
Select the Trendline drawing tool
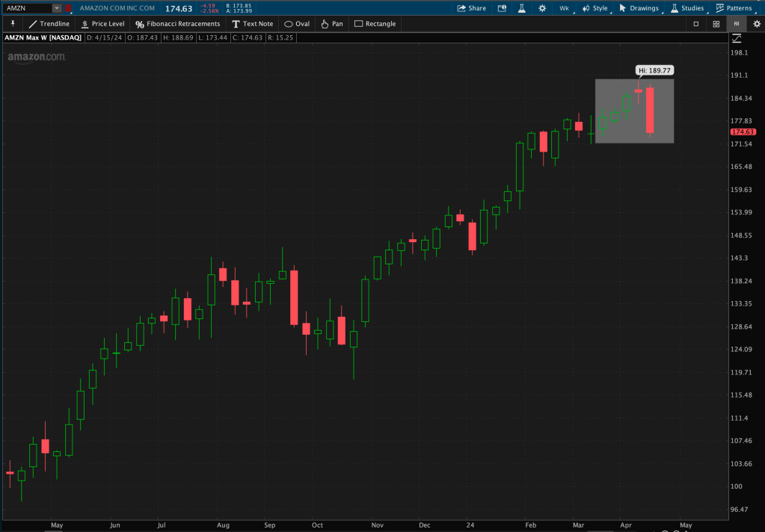[49, 24]
